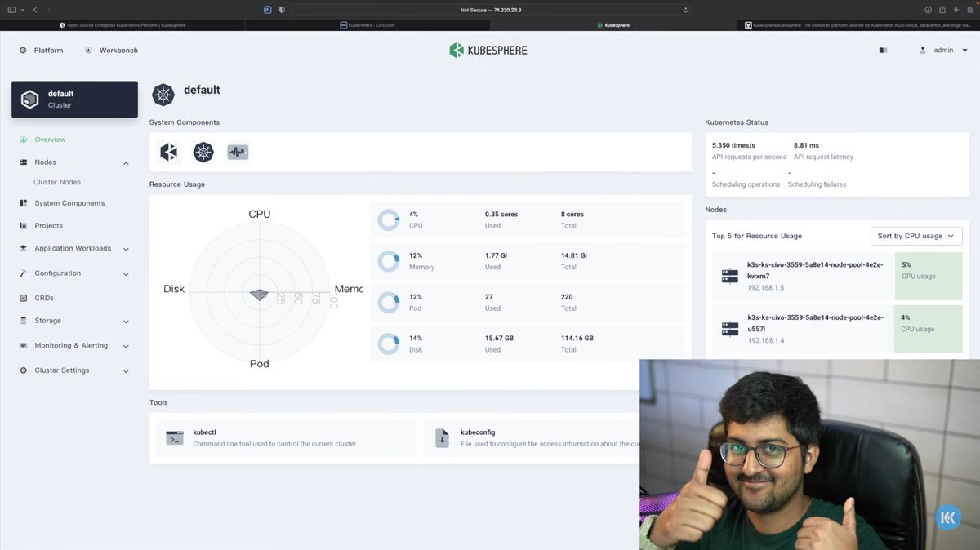
Task: Click the Projects sidebar icon
Action: [x=24, y=226]
